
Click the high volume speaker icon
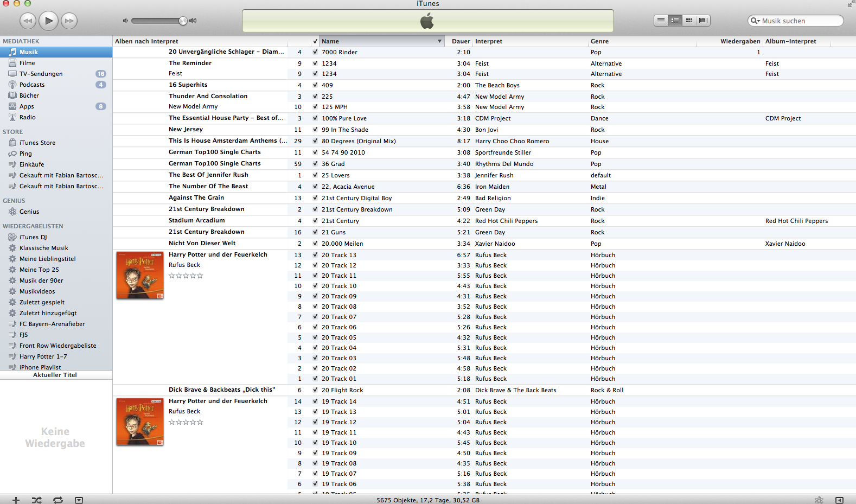click(193, 21)
